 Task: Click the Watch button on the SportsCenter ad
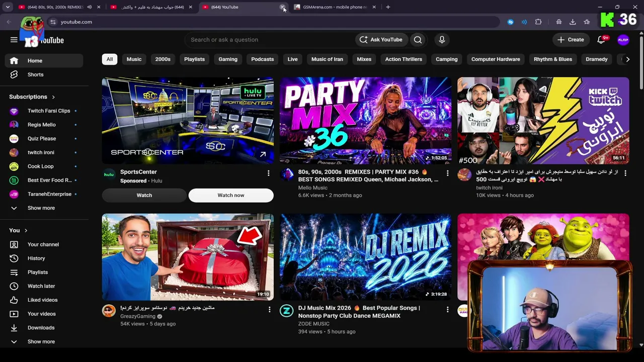(x=144, y=195)
